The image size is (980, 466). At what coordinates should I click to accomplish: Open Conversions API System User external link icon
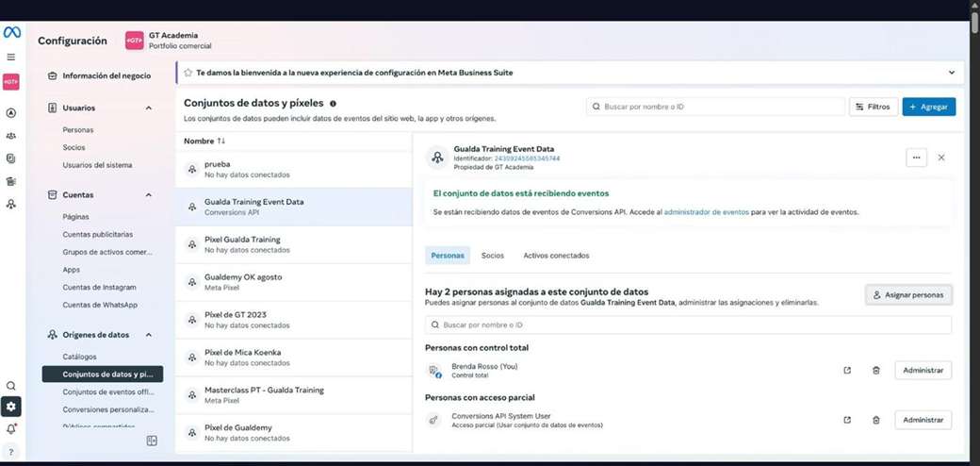tap(847, 421)
